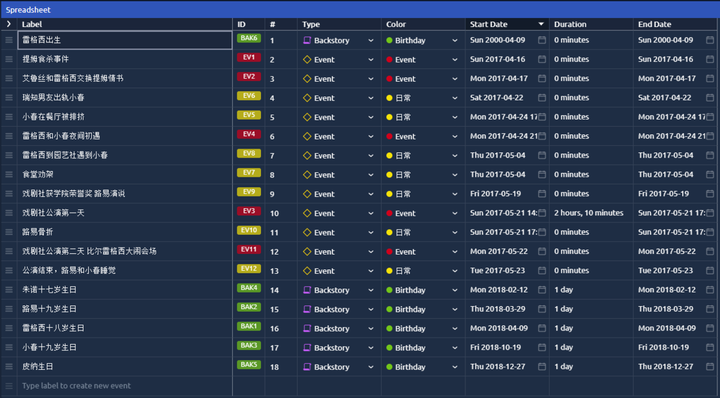Click the Backstory type icon in row 14
This screenshot has height=398, width=720.
(307, 290)
